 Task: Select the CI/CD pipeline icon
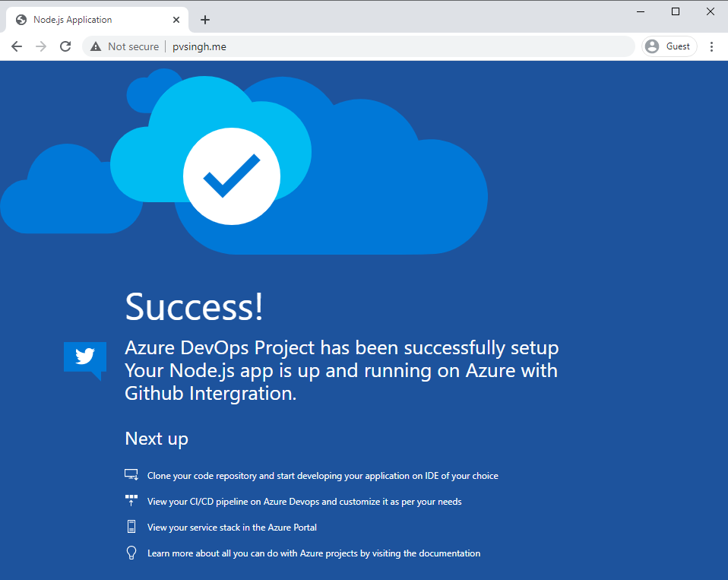point(131,500)
